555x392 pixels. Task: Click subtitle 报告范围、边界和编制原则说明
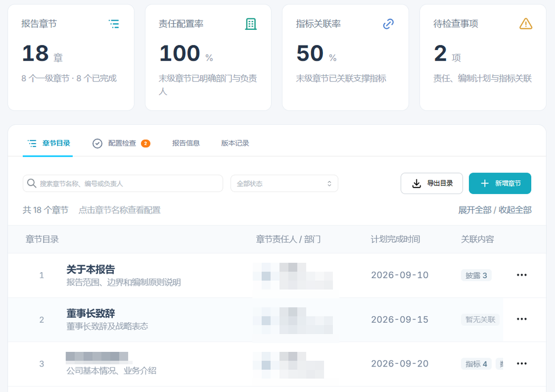124,282
